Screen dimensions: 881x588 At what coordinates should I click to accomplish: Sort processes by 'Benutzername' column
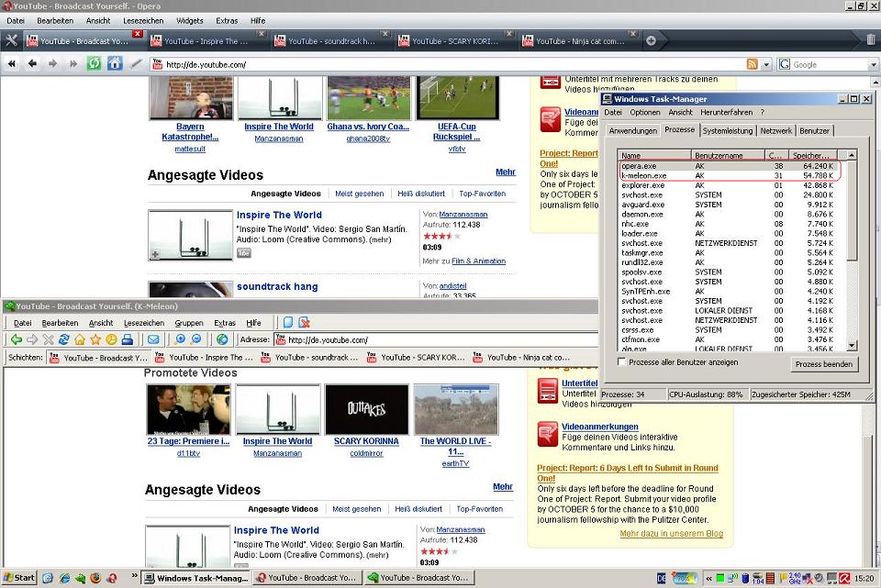tap(728, 155)
